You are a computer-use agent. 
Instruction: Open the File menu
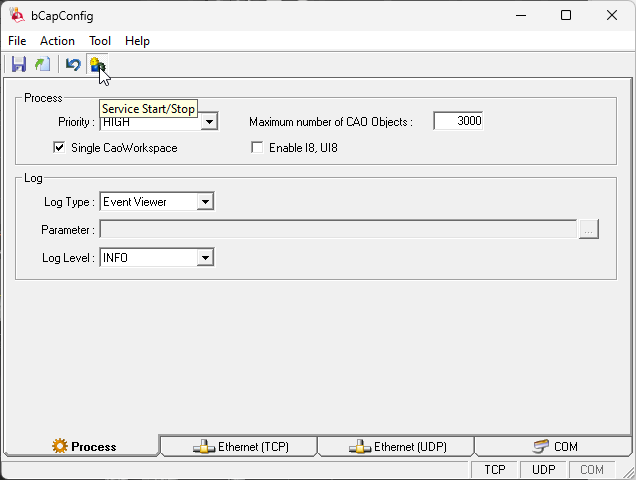point(17,41)
